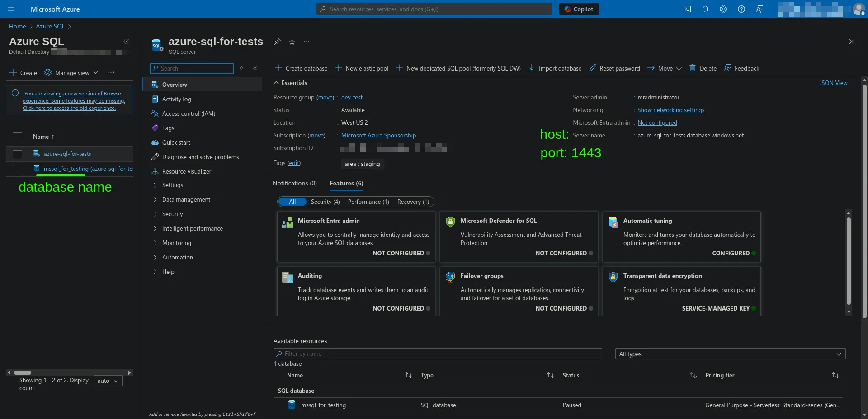Click Import database
The height and width of the screenshot is (419, 868).
[555, 68]
